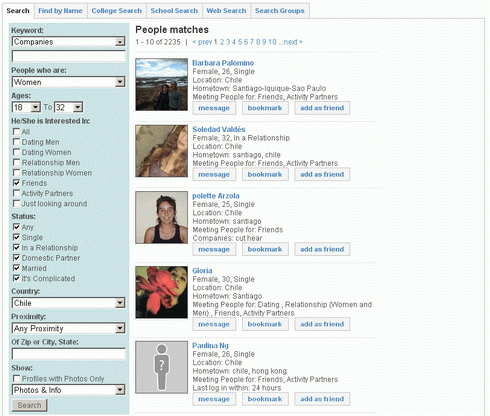Message Barbara Palomino

214,108
